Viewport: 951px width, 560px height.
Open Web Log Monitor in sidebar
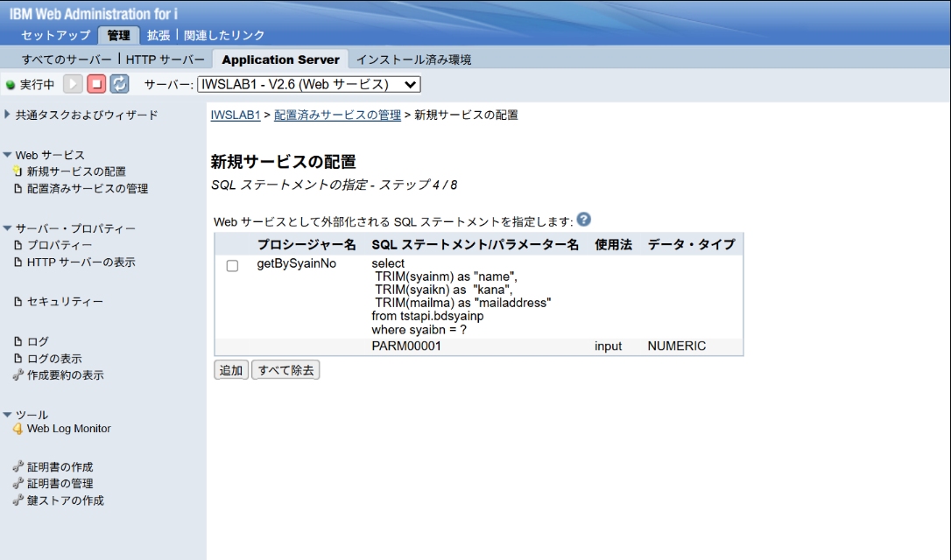point(68,429)
